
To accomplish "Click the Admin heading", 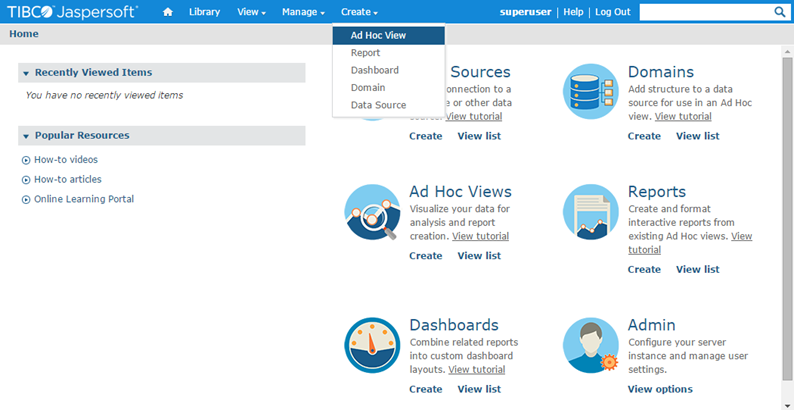I will (652, 325).
